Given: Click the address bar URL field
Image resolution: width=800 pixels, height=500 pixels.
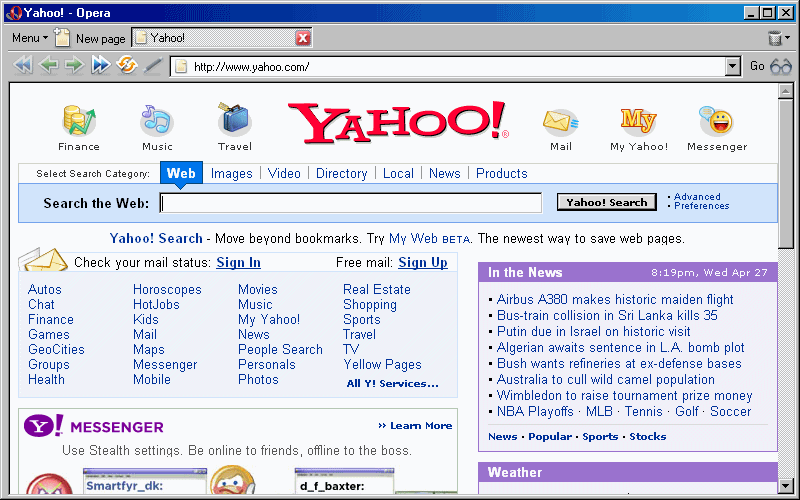Looking at the screenshot, I should click(x=457, y=66).
